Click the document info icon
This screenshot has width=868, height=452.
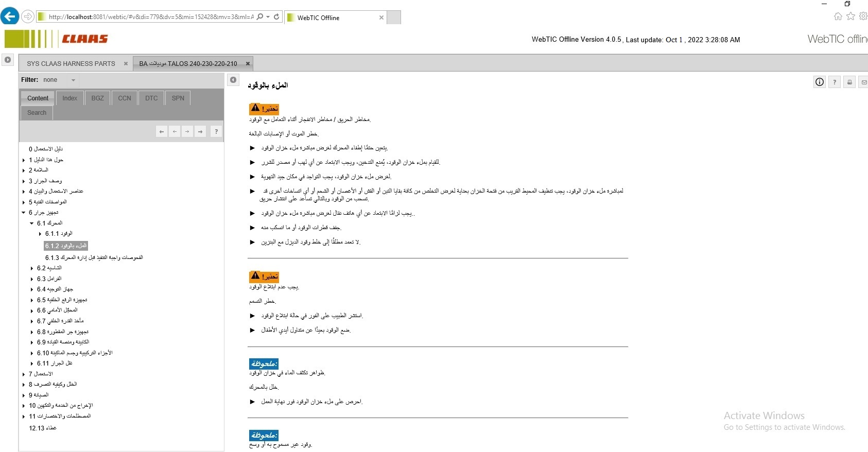point(820,82)
